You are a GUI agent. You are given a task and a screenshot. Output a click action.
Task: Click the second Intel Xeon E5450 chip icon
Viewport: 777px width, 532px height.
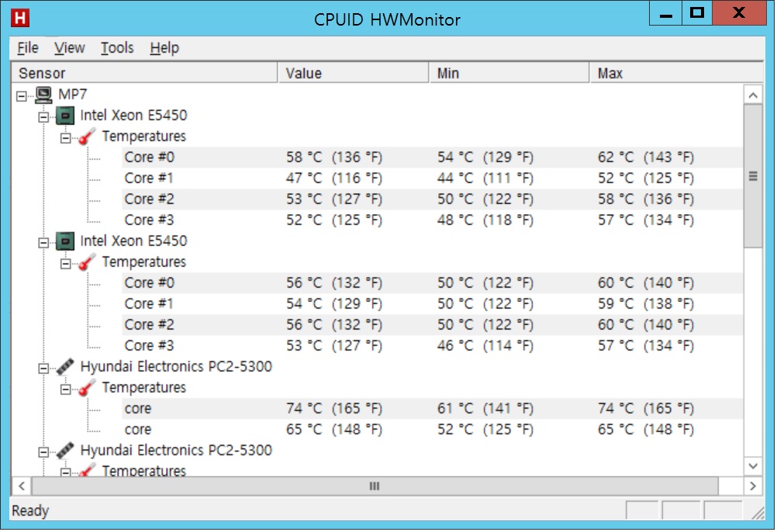tap(65, 241)
